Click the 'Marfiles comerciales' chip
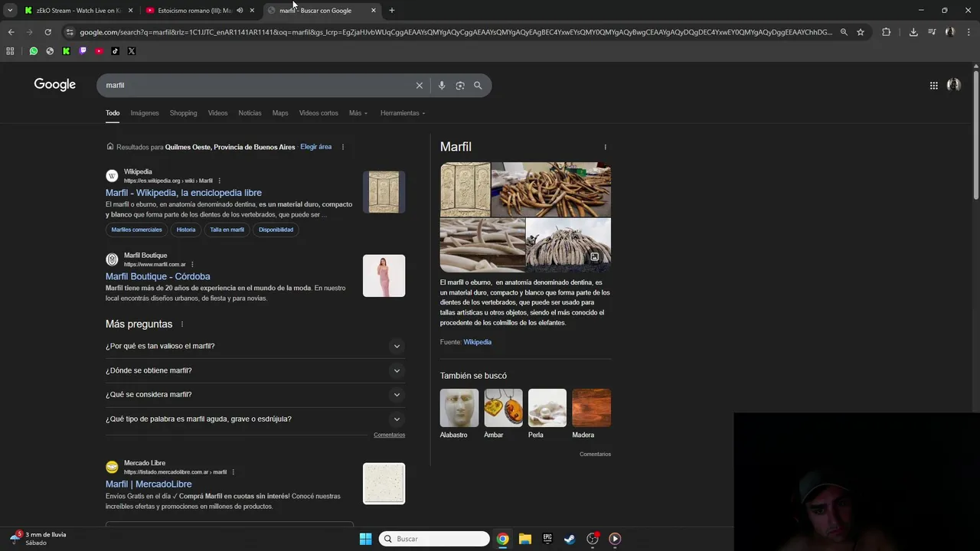This screenshot has width=980, height=551. tap(137, 230)
